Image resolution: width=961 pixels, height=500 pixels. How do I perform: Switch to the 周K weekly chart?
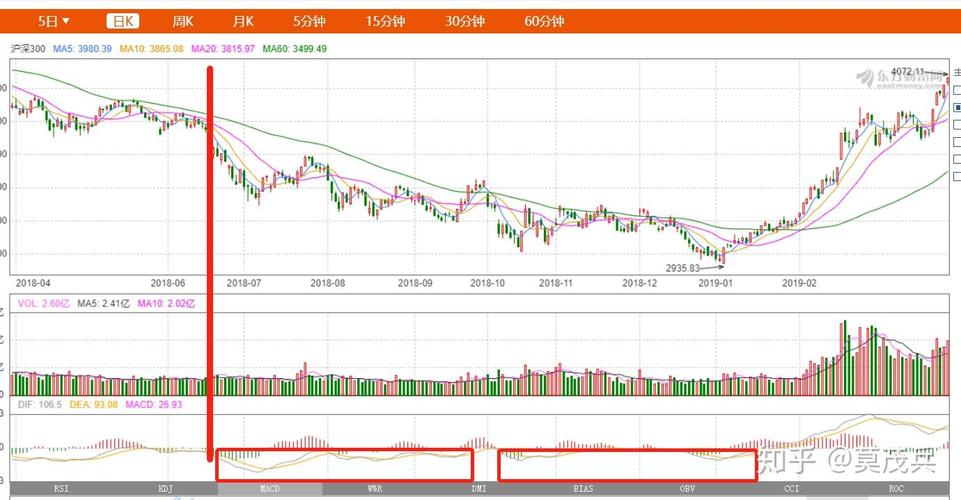183,21
